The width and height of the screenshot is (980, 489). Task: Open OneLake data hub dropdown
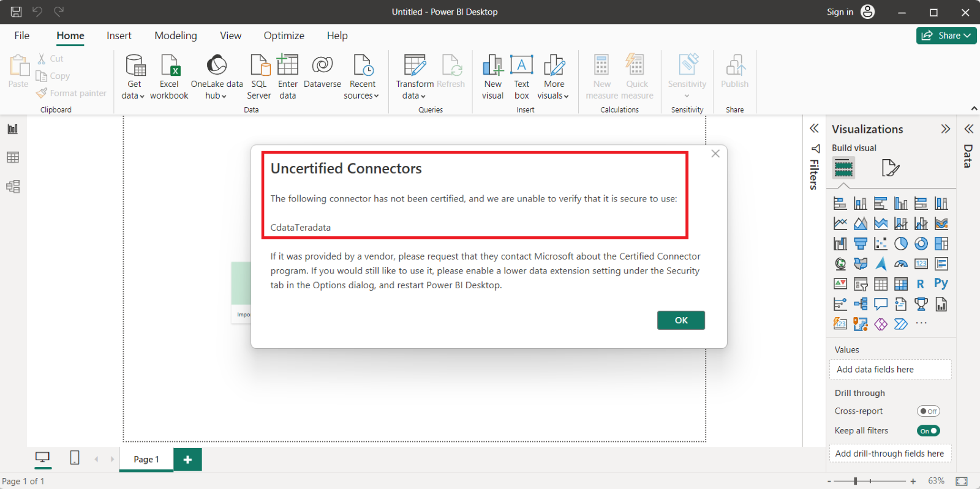tap(216, 77)
